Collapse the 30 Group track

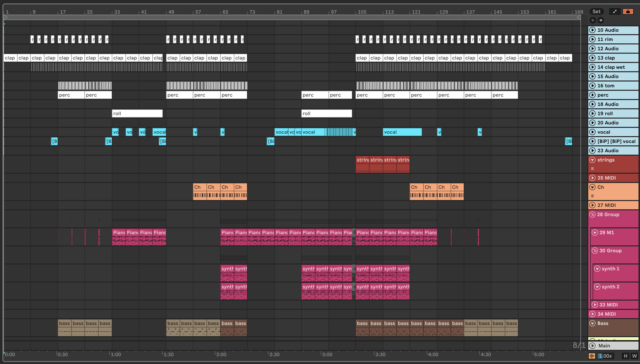pyautogui.click(x=595, y=251)
